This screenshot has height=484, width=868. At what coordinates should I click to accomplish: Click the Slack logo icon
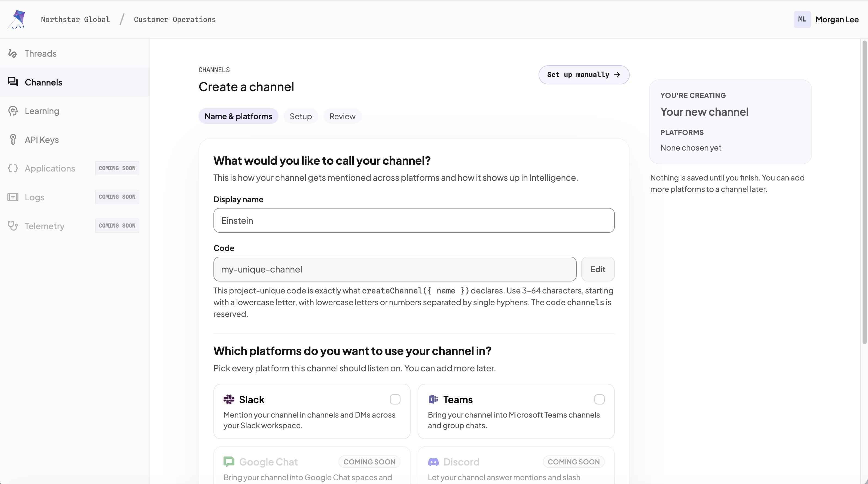click(x=229, y=399)
